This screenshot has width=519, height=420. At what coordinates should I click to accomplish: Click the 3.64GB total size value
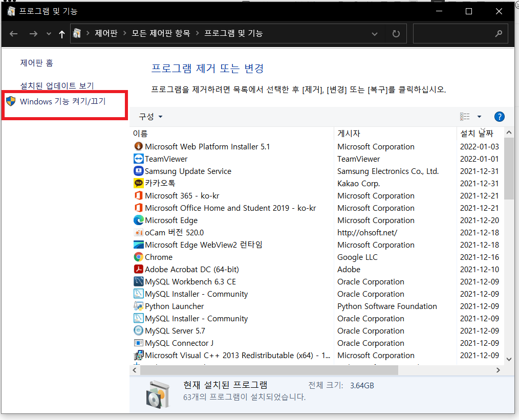pos(362,385)
